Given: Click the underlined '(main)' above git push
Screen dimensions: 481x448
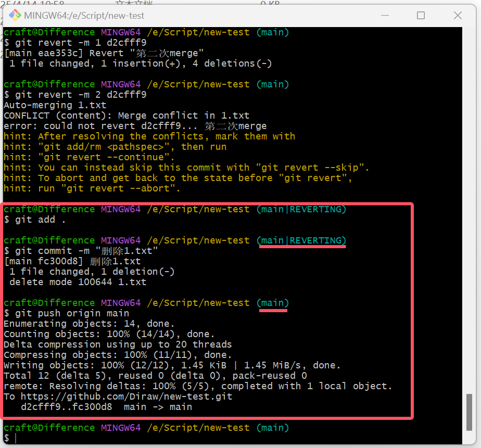Looking at the screenshot, I should [273, 303].
